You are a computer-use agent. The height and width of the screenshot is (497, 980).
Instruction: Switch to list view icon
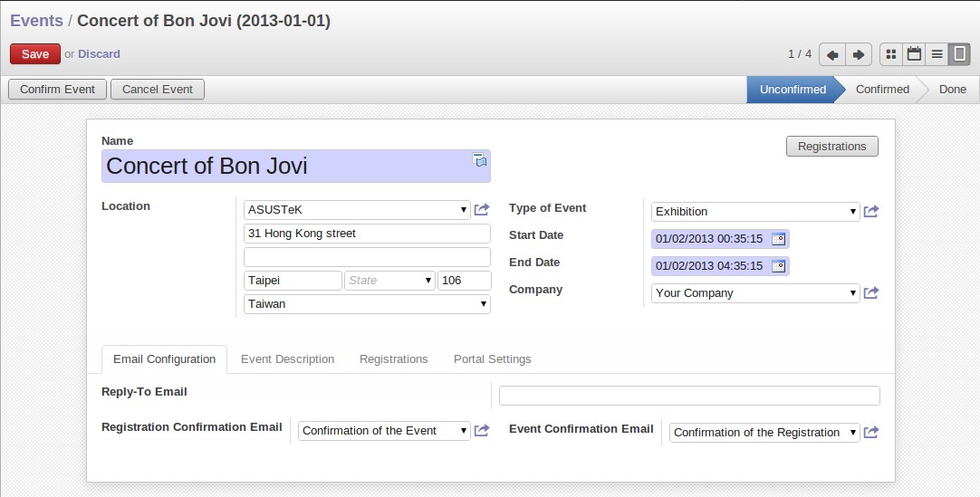937,54
